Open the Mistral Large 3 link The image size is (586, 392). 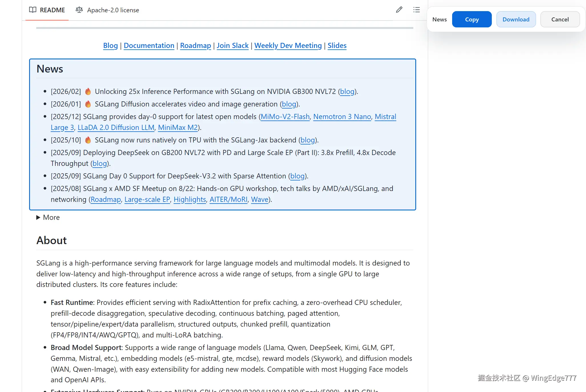tap(385, 116)
